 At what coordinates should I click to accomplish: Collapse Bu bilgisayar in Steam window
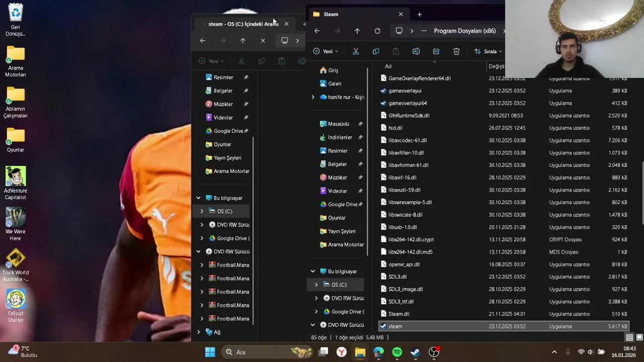313,271
